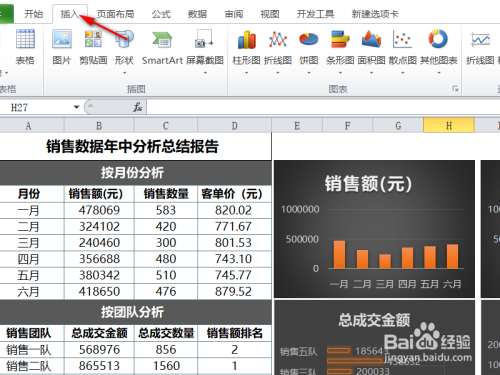Click the 客单价（元） column heading cell
This screenshot has width=500, height=375.
click(x=234, y=194)
